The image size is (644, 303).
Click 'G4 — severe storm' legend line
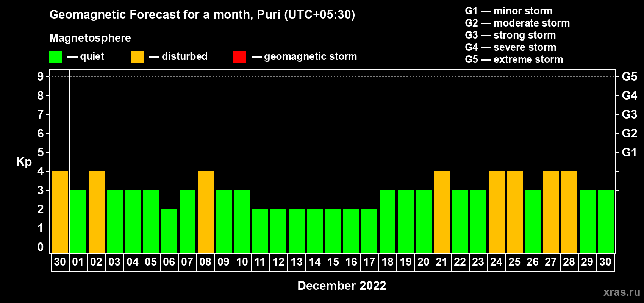pos(511,47)
